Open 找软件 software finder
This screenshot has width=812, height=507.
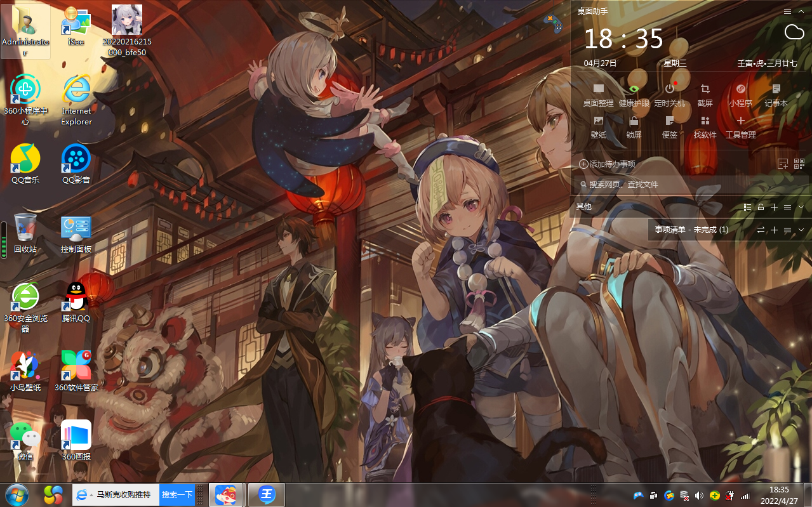(x=705, y=127)
